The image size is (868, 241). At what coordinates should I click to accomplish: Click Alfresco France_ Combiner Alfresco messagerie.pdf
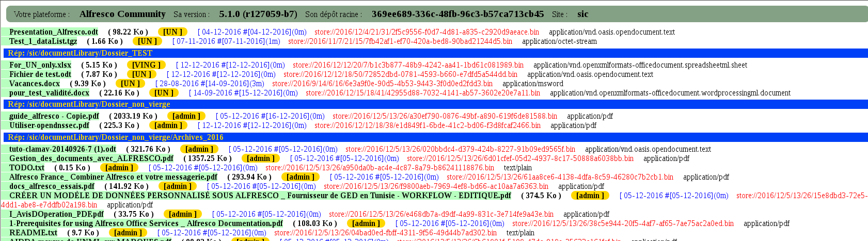point(113,177)
